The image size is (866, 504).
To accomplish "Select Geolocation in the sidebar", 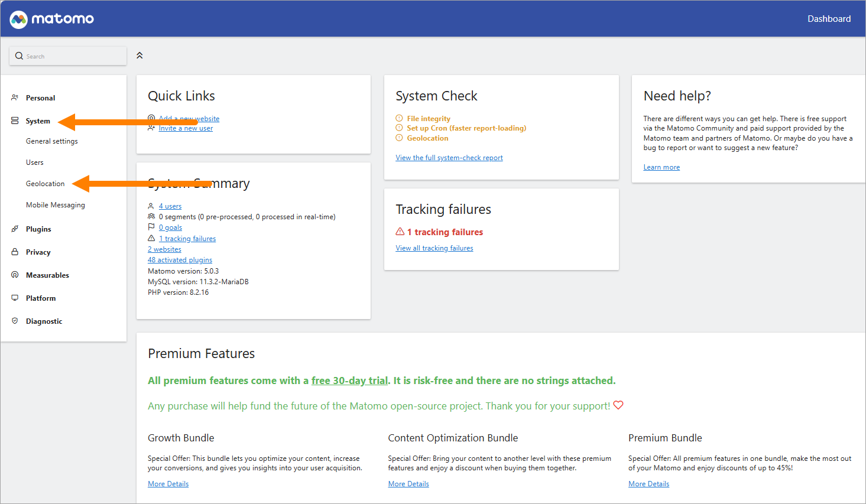I will [x=46, y=184].
